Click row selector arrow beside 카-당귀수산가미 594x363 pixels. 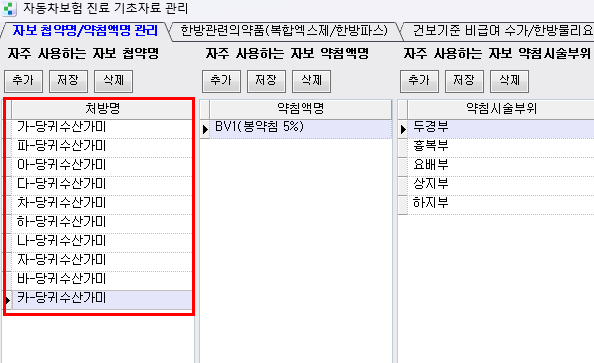[8, 300]
